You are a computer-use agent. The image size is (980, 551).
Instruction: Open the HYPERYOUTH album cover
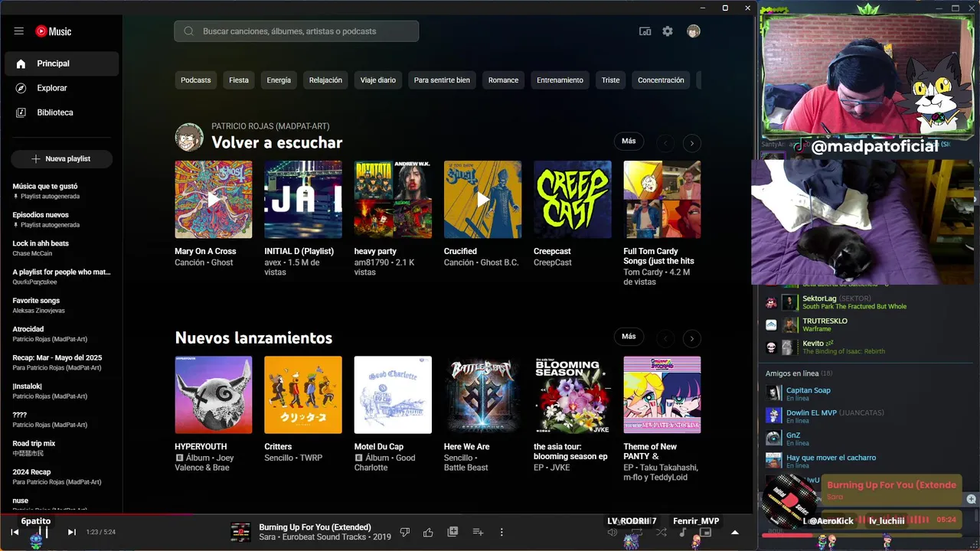click(x=214, y=395)
